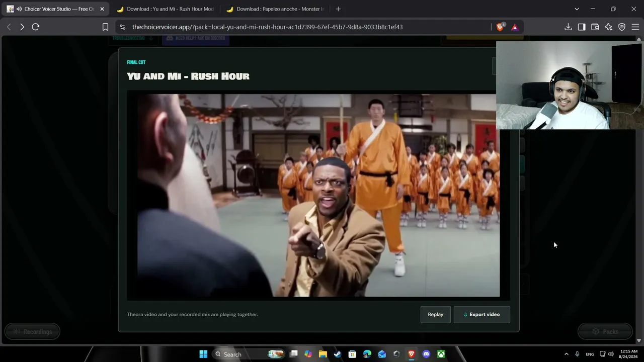
Task: Open Microsoft Edge from the taskbar
Action: (x=367, y=354)
